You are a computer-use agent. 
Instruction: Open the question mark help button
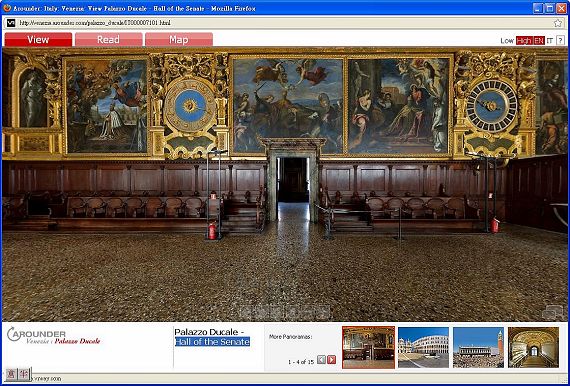point(560,40)
